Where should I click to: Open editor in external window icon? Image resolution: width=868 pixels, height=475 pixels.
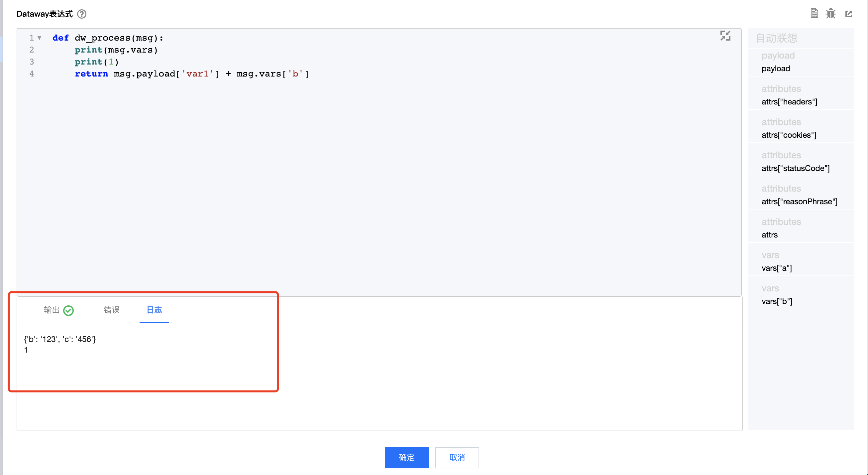[848, 14]
